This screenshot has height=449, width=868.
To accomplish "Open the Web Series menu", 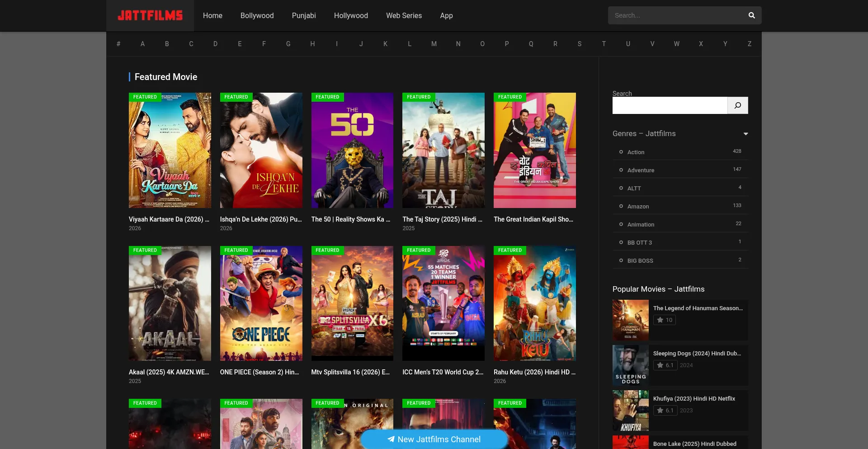I will coord(404,15).
